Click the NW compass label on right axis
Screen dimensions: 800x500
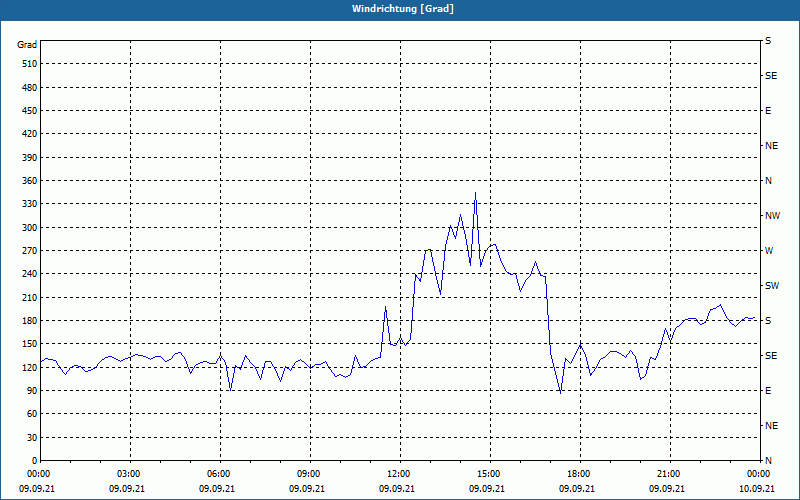tap(772, 216)
